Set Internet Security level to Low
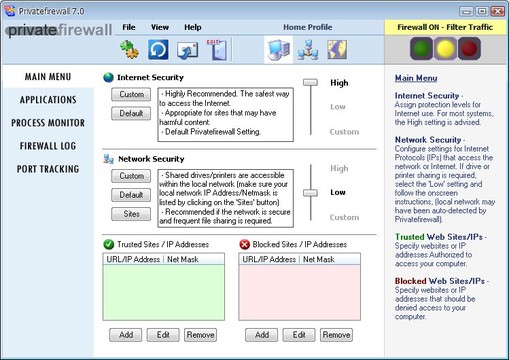Screen dimensions: 509x360 [338, 107]
